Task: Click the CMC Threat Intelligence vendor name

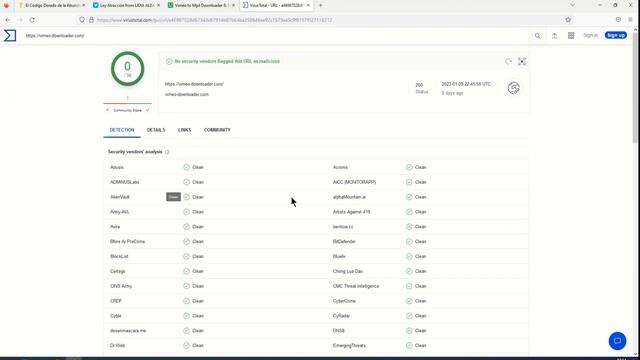Action: click(x=356, y=286)
